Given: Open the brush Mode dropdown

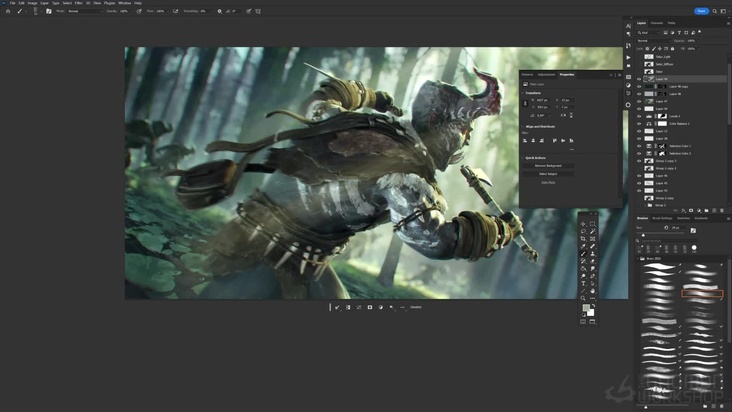Looking at the screenshot, I should tap(84, 11).
